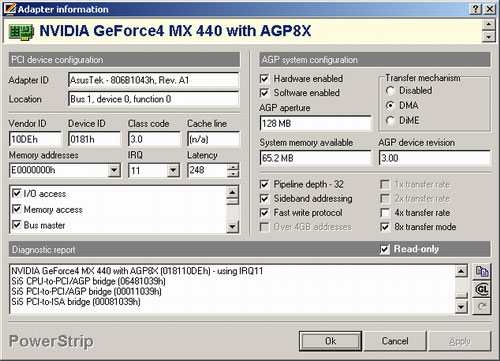Click report line 'SiS PCI-to-PCI/AGP bridge'

87,292
